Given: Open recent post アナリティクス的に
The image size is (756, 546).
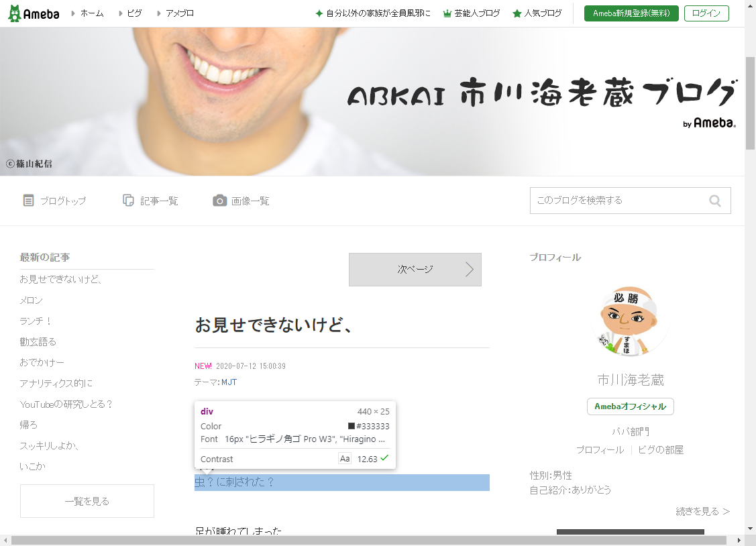Looking at the screenshot, I should coord(56,383).
